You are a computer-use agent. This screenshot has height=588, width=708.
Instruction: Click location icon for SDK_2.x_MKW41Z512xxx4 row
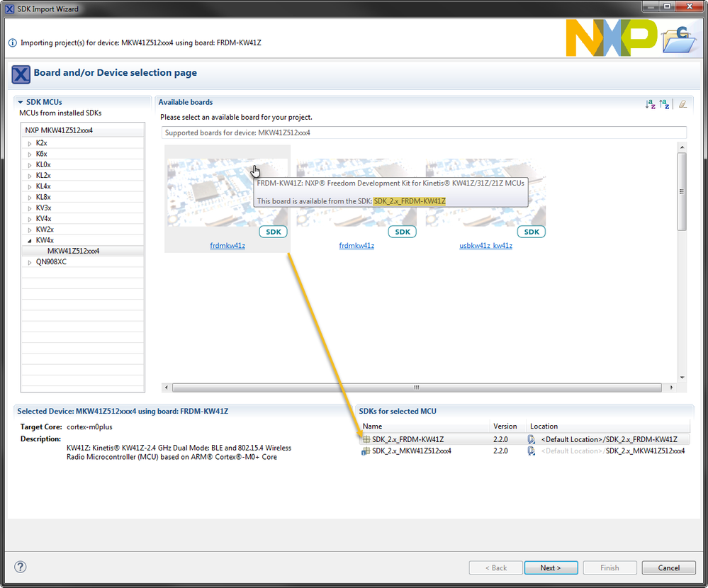(x=532, y=451)
